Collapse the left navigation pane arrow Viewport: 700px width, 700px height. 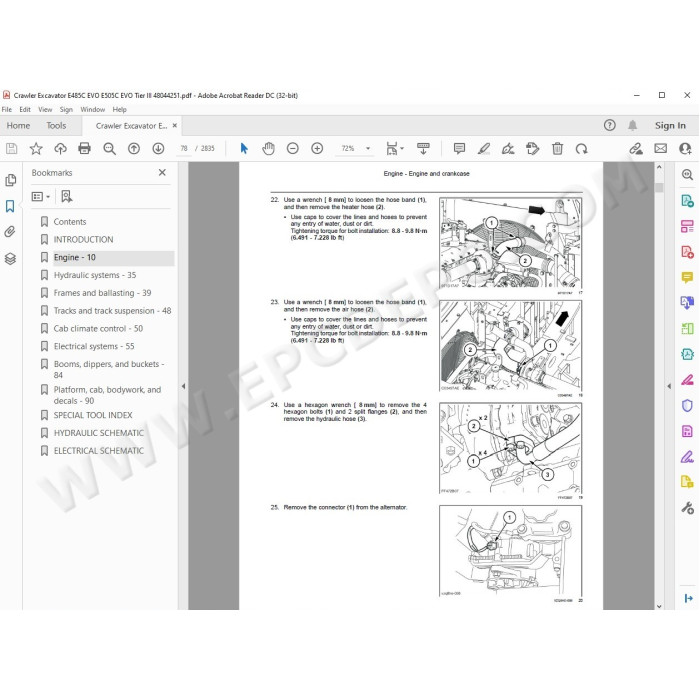[183, 386]
